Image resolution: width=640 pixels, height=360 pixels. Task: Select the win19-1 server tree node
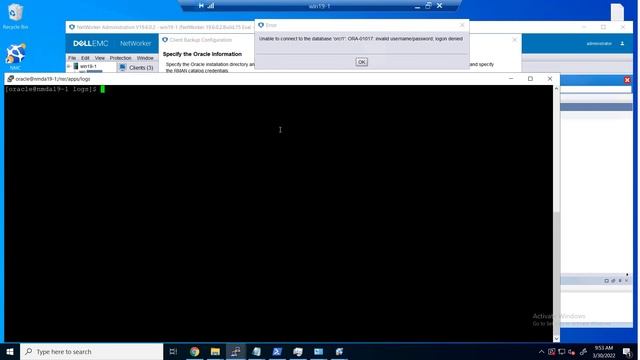[x=88, y=66]
